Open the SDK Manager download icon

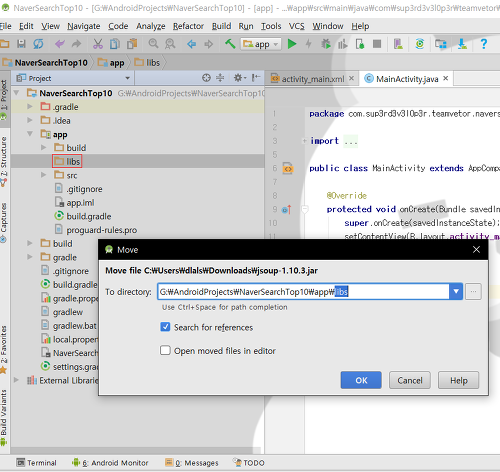click(x=462, y=44)
